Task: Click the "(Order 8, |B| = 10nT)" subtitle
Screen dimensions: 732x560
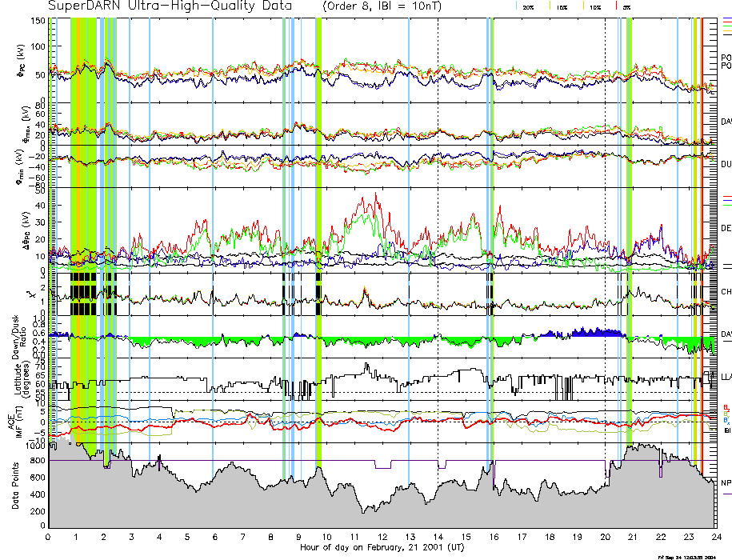Action: pyautogui.click(x=382, y=6)
